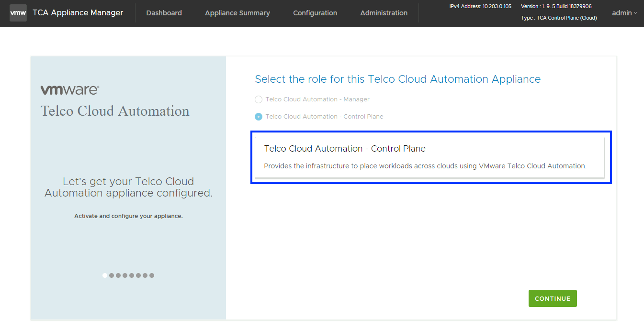Viewport: 644px width, 329px height.
Task: Click the TCA Appliance Manager title
Action: click(78, 13)
